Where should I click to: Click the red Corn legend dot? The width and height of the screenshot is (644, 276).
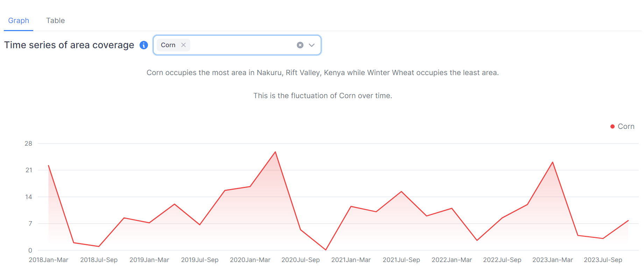613,126
